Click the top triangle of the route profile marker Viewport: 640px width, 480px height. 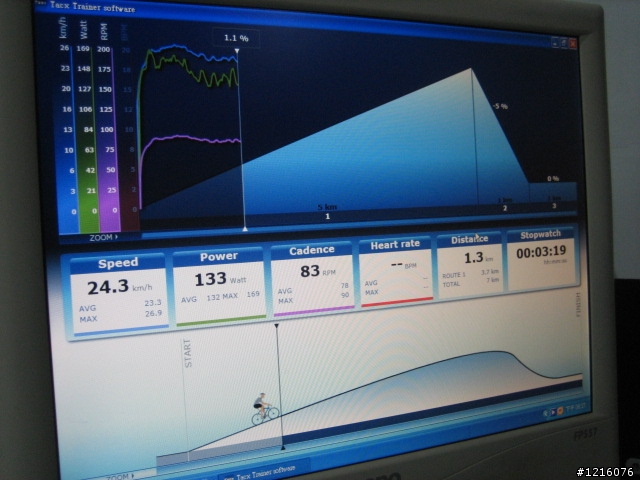[x=276, y=326]
